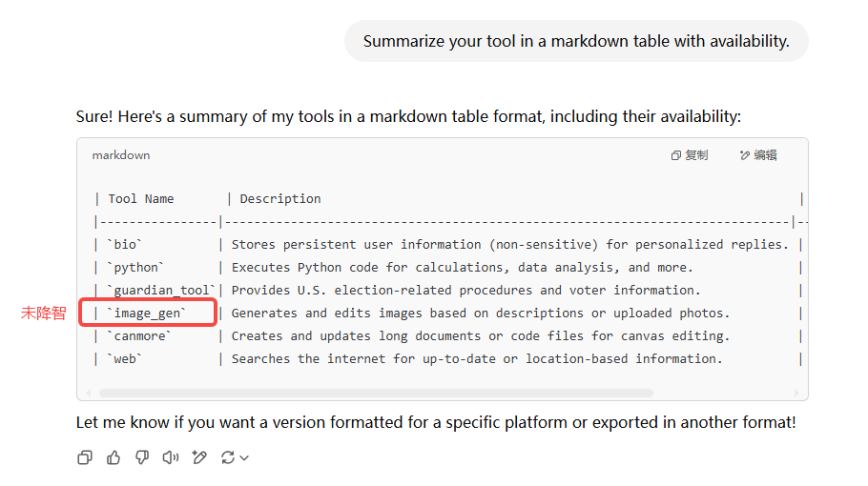Click the `image_gen` row in the table

coord(447,313)
